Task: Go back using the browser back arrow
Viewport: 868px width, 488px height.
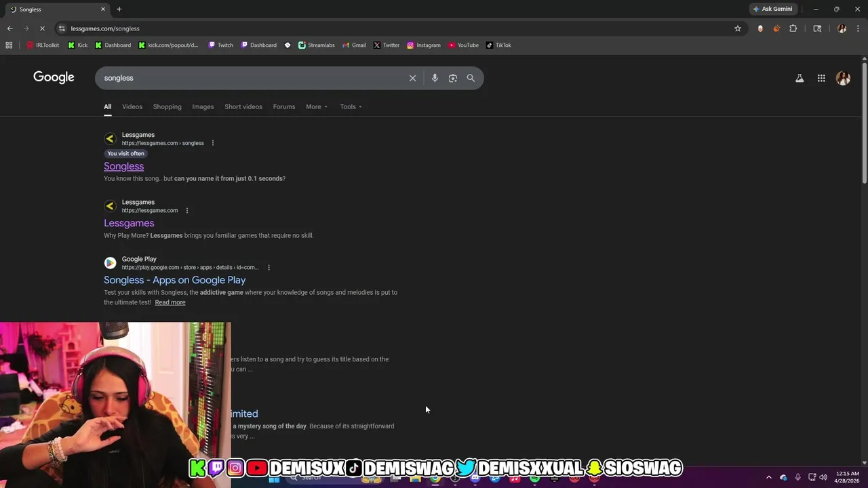Action: pyautogui.click(x=9, y=28)
